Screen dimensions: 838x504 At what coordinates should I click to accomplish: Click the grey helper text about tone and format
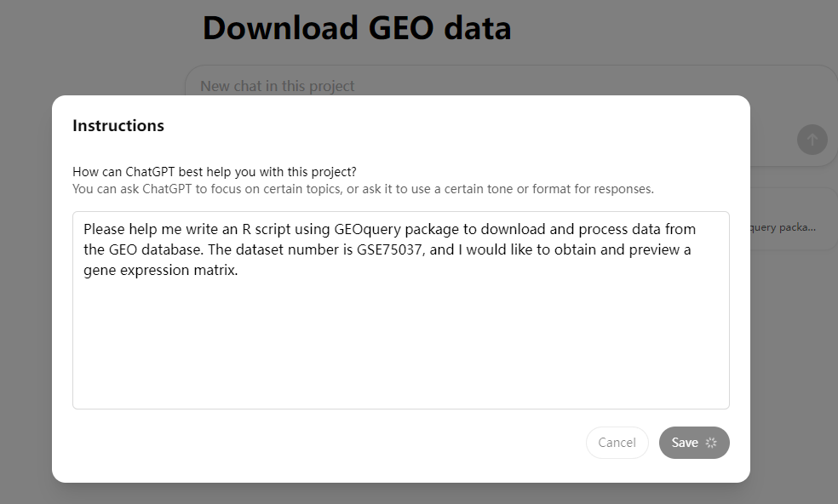363,189
